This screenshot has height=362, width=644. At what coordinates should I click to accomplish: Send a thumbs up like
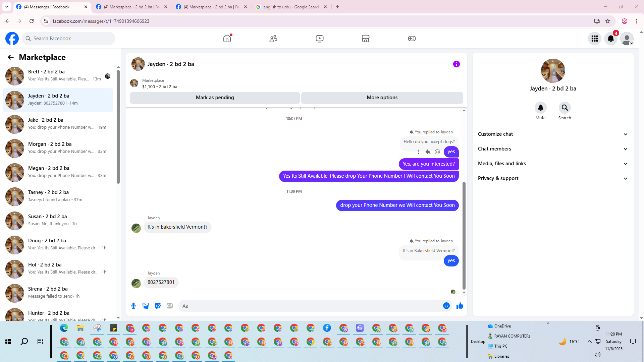(460, 306)
